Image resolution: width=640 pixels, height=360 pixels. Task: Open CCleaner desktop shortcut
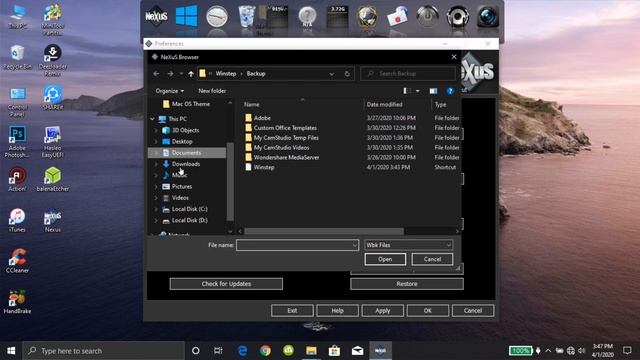tap(17, 261)
